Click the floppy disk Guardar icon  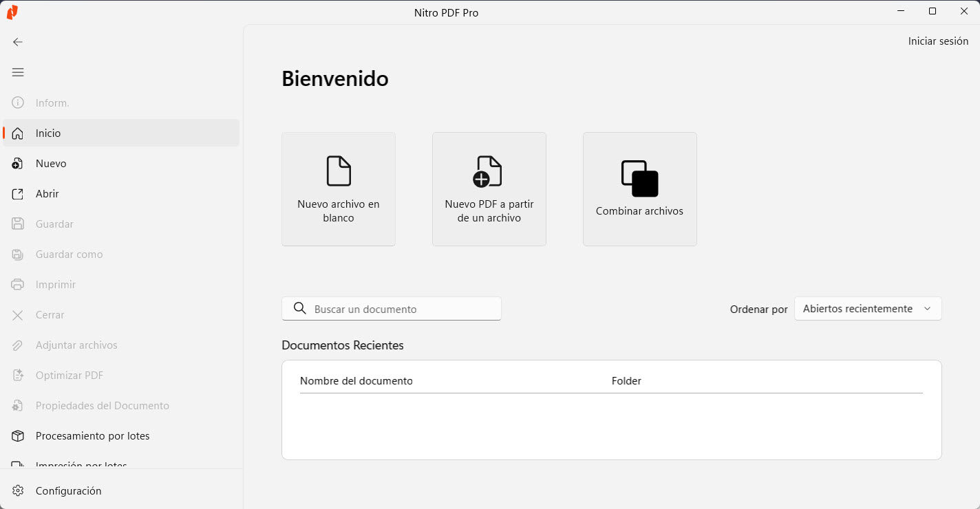coord(18,224)
